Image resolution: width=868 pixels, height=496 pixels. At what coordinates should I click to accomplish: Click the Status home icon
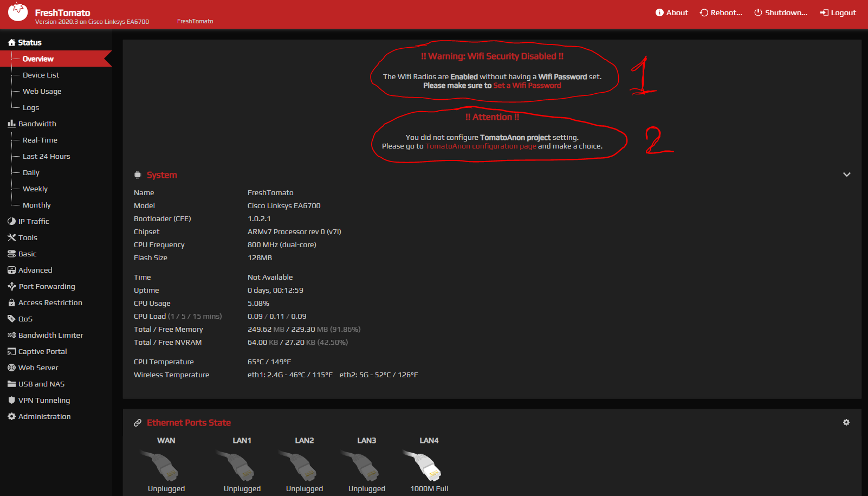coord(11,42)
